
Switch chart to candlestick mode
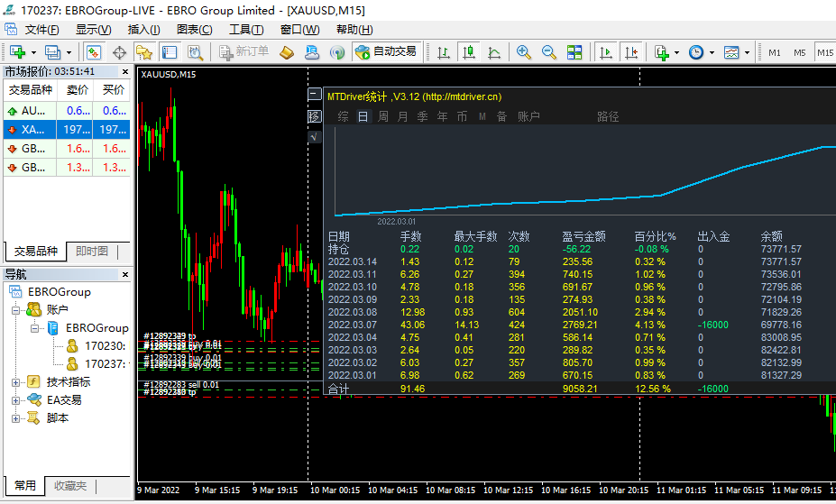(x=469, y=51)
